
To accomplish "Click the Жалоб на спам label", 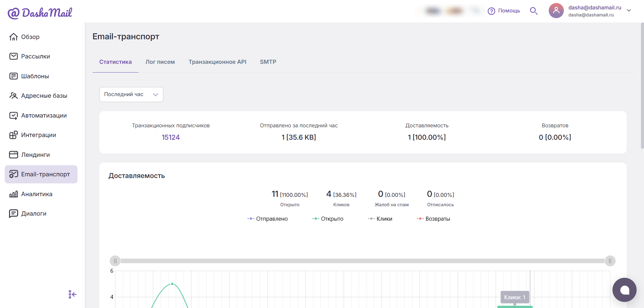I will [x=392, y=205].
